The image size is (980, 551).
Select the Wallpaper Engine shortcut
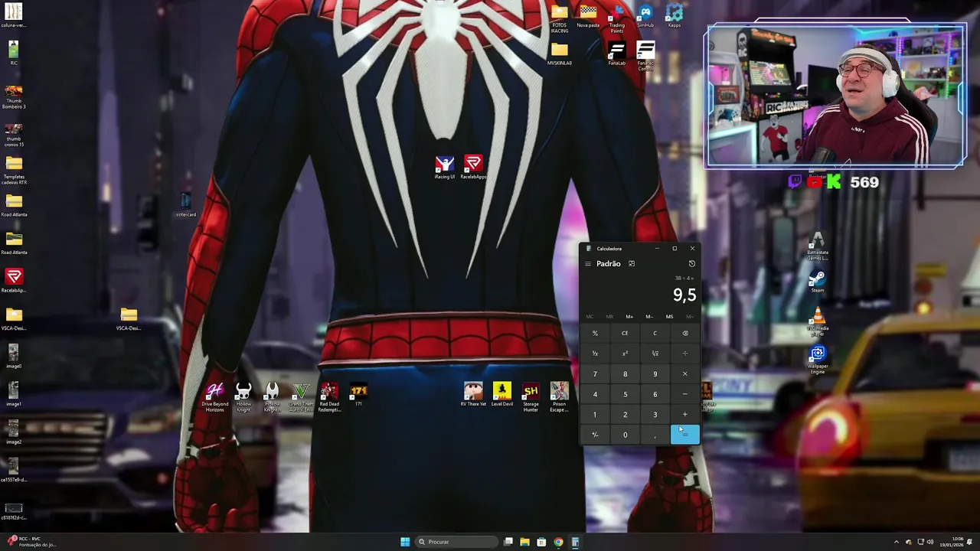tap(818, 360)
